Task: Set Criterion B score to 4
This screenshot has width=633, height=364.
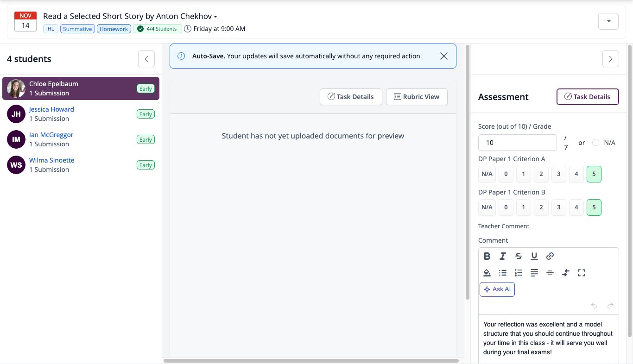Action: point(576,207)
